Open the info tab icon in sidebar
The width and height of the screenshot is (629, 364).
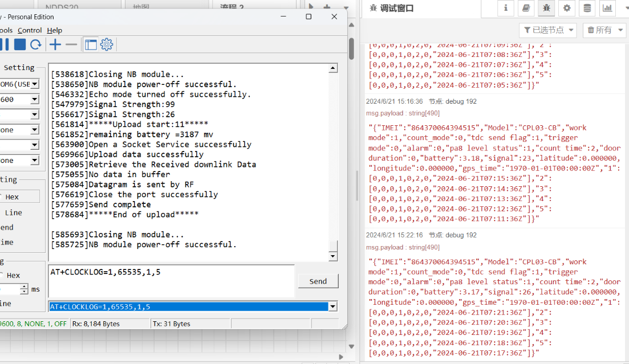point(505,8)
